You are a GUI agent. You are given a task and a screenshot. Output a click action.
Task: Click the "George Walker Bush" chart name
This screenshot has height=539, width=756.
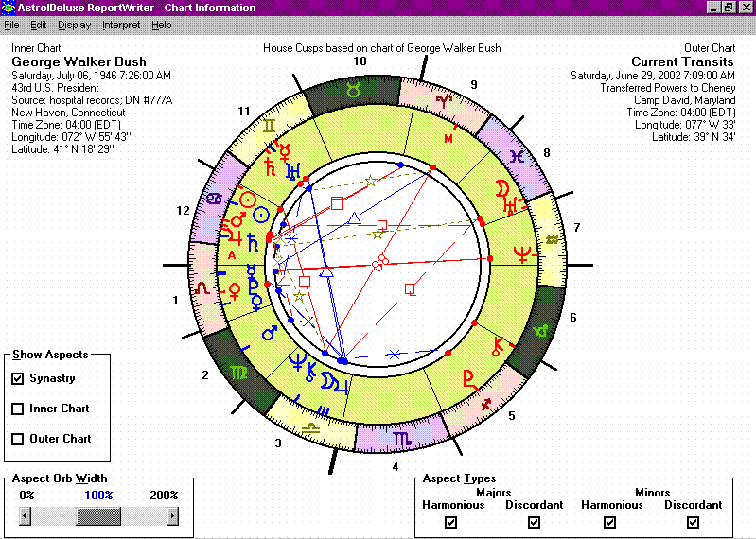pyautogui.click(x=79, y=61)
